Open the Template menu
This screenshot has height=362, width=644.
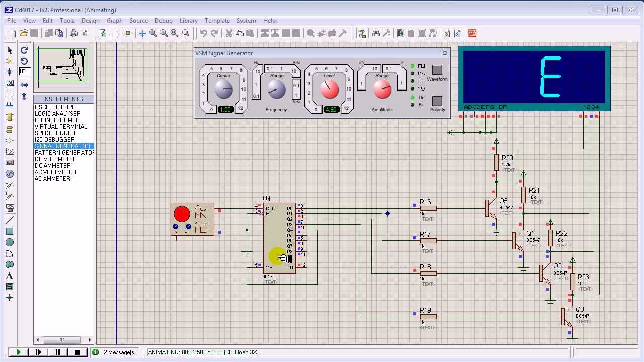pyautogui.click(x=217, y=21)
